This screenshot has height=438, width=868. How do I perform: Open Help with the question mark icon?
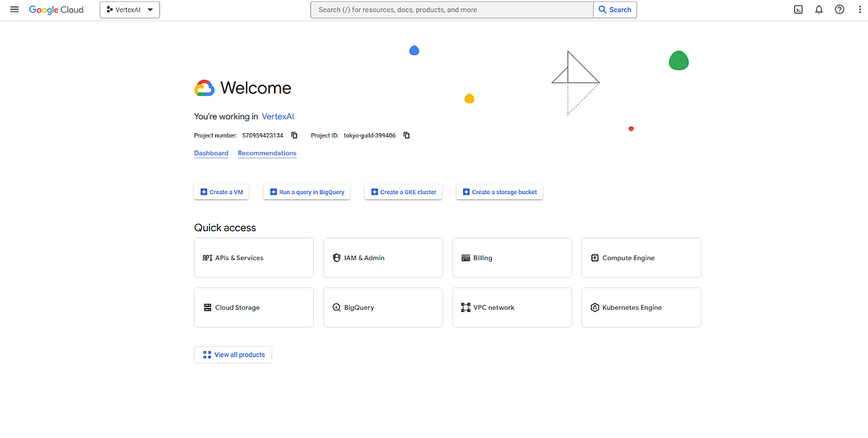click(x=839, y=9)
